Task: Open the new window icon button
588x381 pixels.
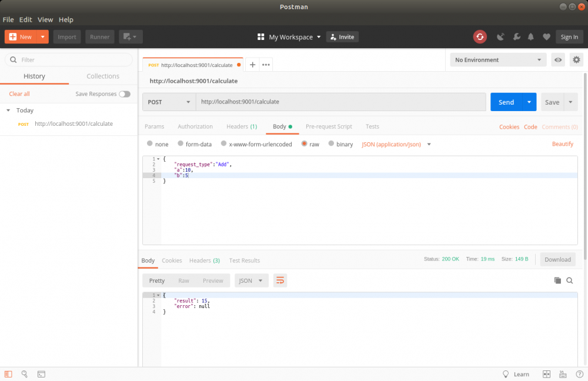Action: (131, 37)
